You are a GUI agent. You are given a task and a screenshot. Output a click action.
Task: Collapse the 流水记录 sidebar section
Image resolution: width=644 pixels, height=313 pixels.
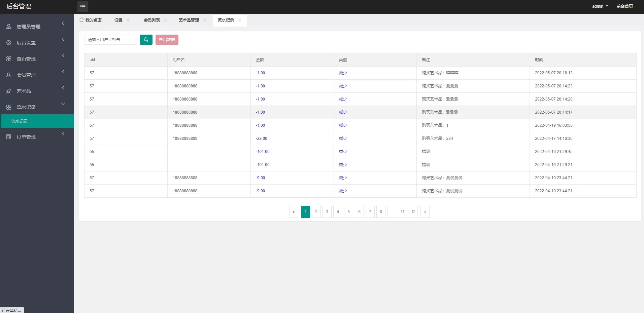63,104
